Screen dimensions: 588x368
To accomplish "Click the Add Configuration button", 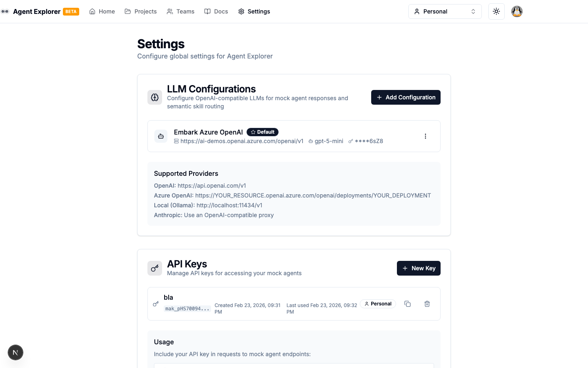I will coord(405,97).
